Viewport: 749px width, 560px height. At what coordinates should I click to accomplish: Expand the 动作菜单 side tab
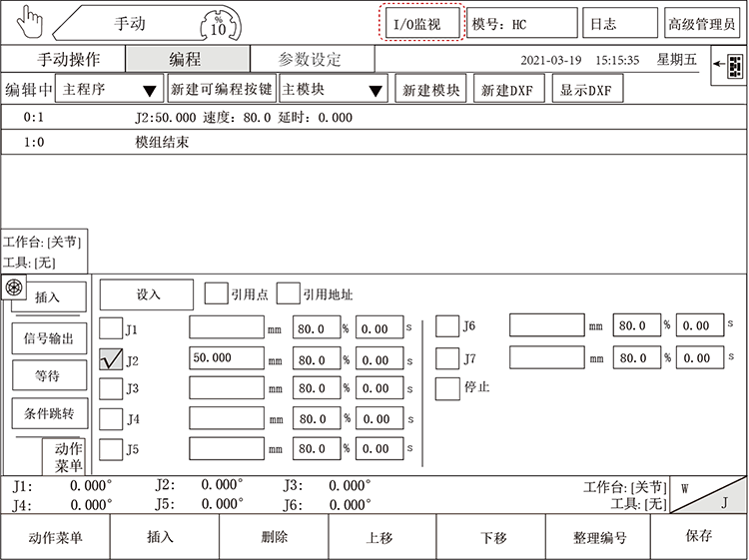(68, 456)
